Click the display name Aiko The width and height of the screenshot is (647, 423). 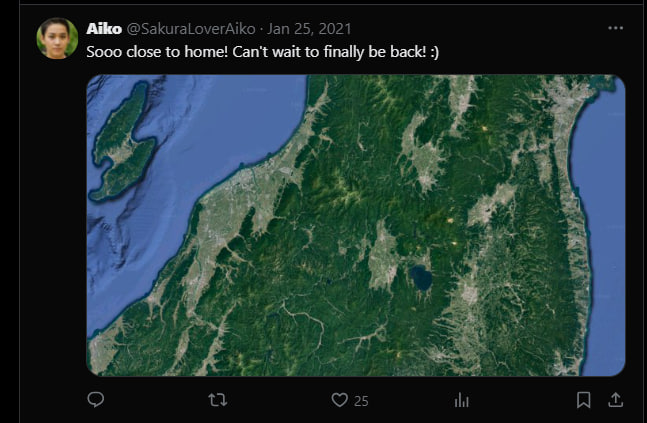pos(104,28)
